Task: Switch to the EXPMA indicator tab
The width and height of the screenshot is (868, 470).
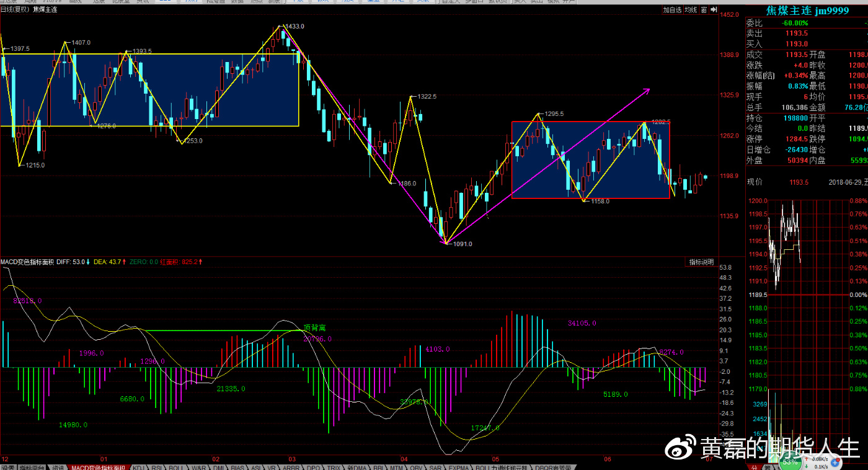Action: click(459, 468)
